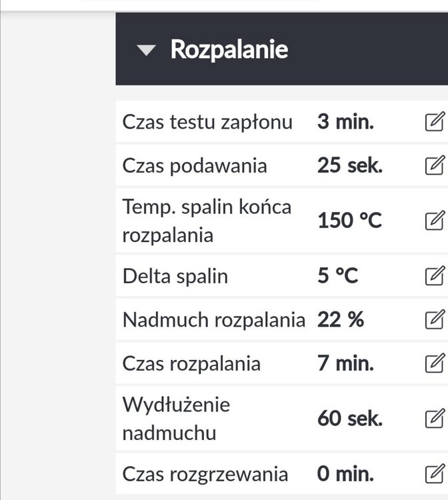The height and width of the screenshot is (500, 448).
Task: Click the 0 min. warm-up value
Action: (x=345, y=474)
